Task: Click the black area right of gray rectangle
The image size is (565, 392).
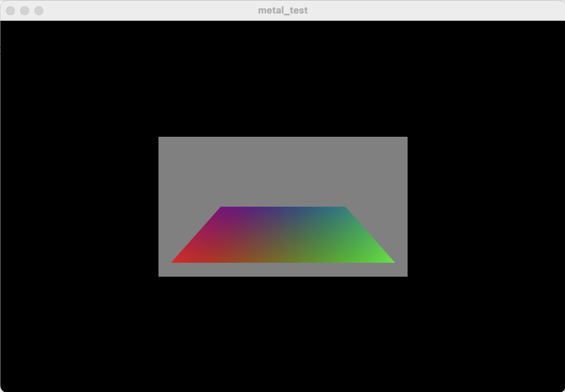Action: pos(486,206)
